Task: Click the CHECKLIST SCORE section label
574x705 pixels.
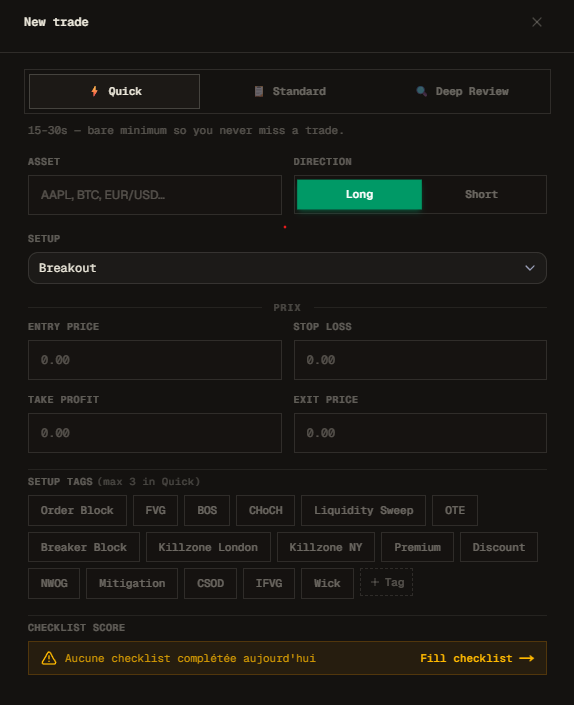Action: click(x=76, y=628)
